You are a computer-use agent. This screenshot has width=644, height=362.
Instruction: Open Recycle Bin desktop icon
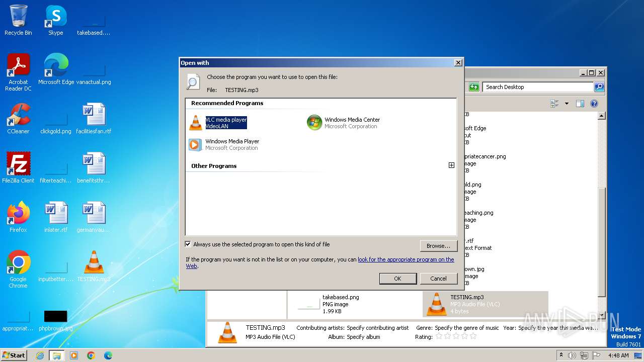coord(18,20)
